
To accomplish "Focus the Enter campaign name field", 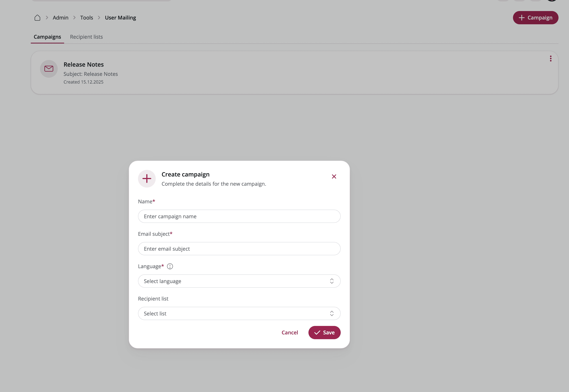I will click(239, 216).
